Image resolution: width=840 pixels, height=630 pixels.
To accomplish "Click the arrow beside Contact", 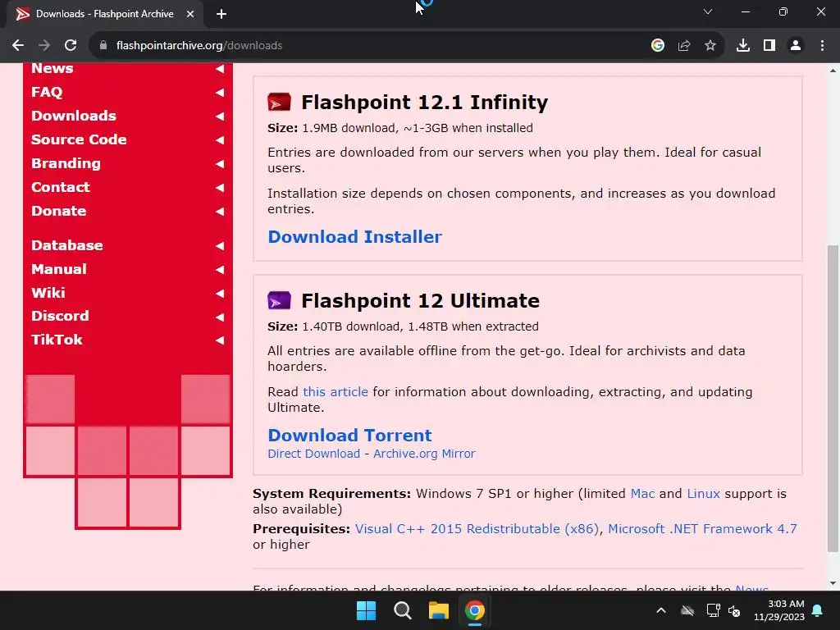I will [x=220, y=188].
